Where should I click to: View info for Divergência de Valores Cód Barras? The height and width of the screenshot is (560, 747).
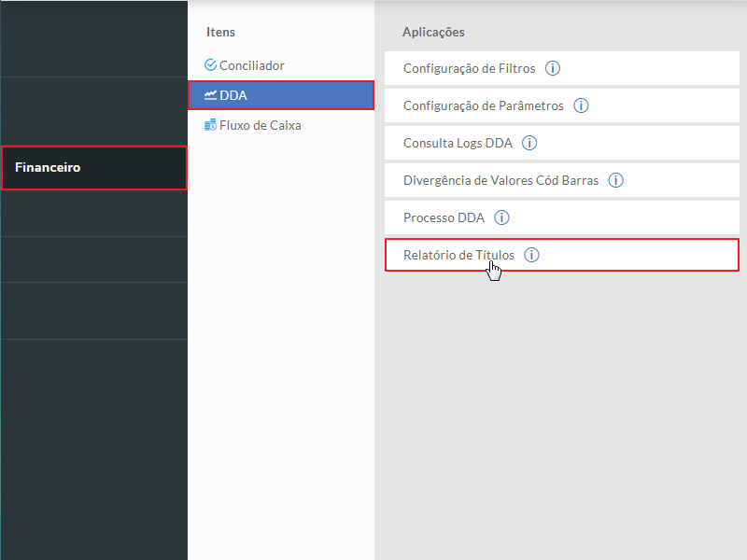pyautogui.click(x=615, y=180)
